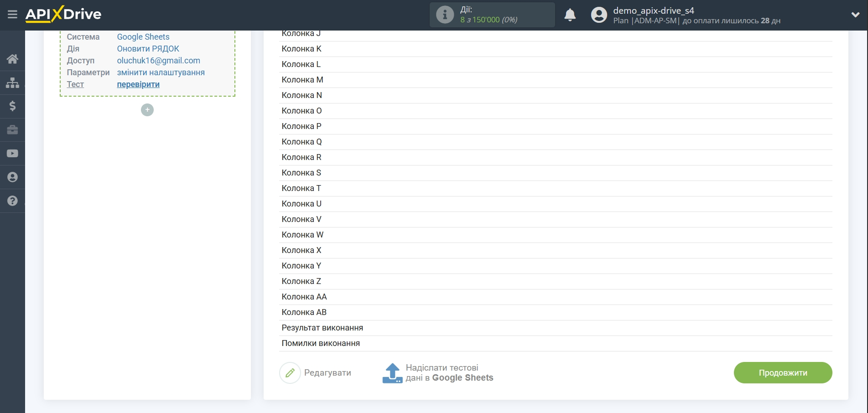Select the Колонка L row
The width and height of the screenshot is (868, 413).
click(x=556, y=64)
